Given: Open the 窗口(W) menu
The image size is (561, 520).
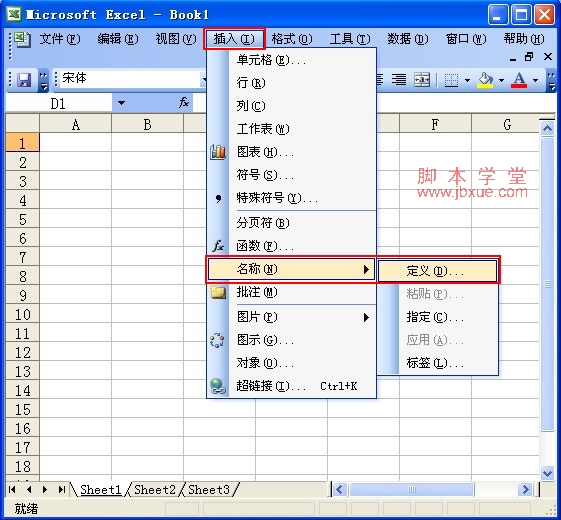Looking at the screenshot, I should tap(466, 39).
